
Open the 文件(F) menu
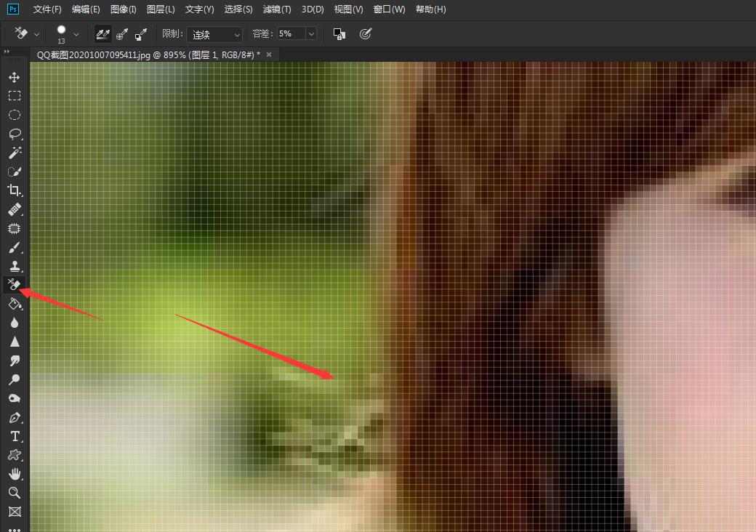click(x=47, y=9)
